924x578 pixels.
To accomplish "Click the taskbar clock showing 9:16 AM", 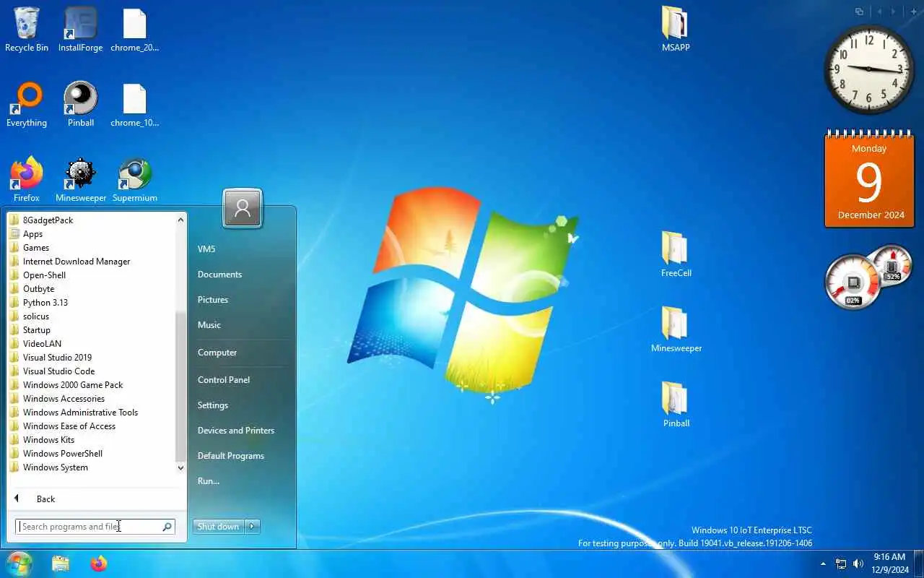I will click(x=889, y=564).
